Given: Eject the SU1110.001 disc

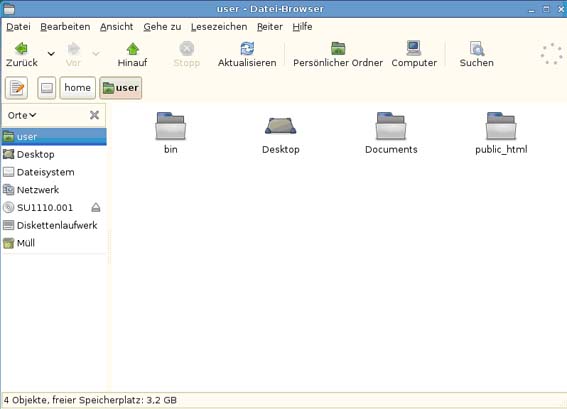Looking at the screenshot, I should pos(95,208).
